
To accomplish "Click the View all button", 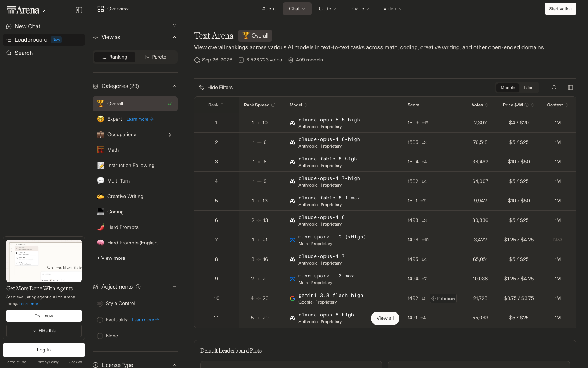I will pyautogui.click(x=385, y=318).
